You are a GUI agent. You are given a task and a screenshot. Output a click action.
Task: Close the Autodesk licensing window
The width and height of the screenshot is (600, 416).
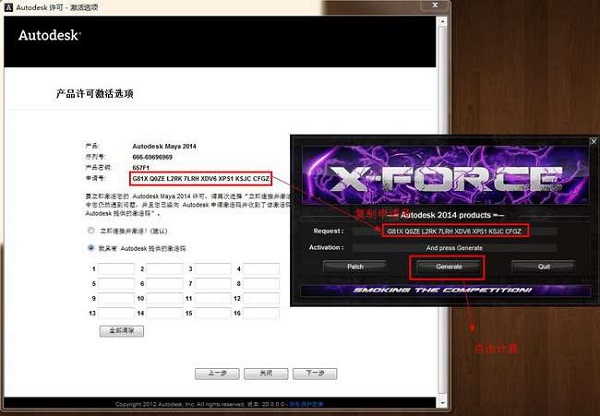pyautogui.click(x=435, y=5)
